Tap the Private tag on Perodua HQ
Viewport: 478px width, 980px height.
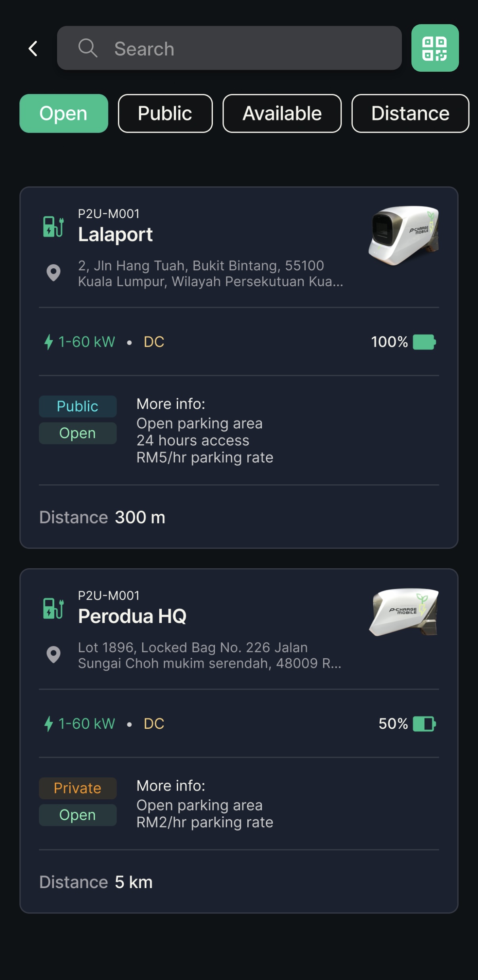point(78,788)
